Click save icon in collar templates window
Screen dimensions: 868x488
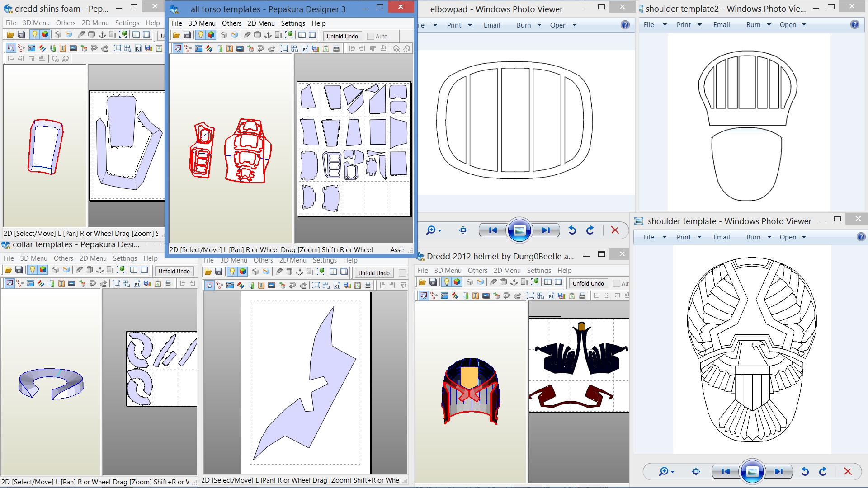click(19, 270)
